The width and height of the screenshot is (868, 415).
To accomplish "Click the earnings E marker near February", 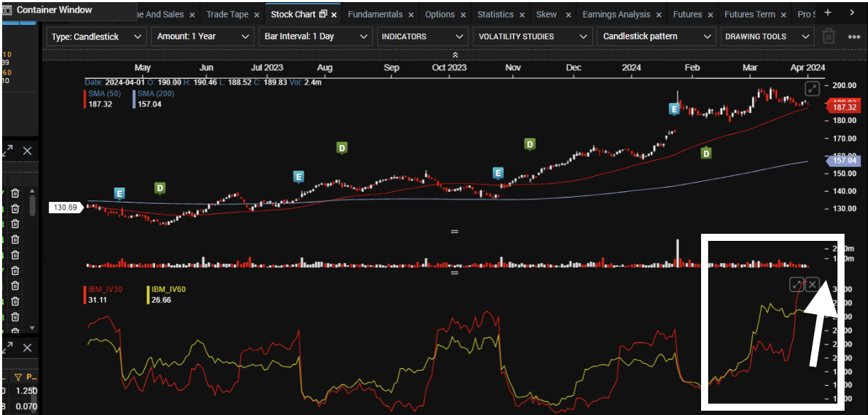I will point(674,109).
